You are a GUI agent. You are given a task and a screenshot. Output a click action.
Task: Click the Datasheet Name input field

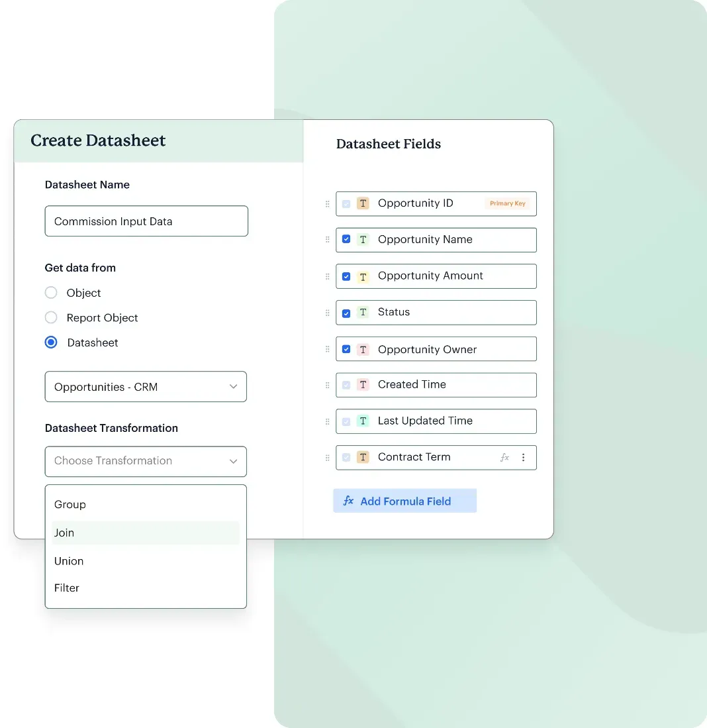point(146,221)
